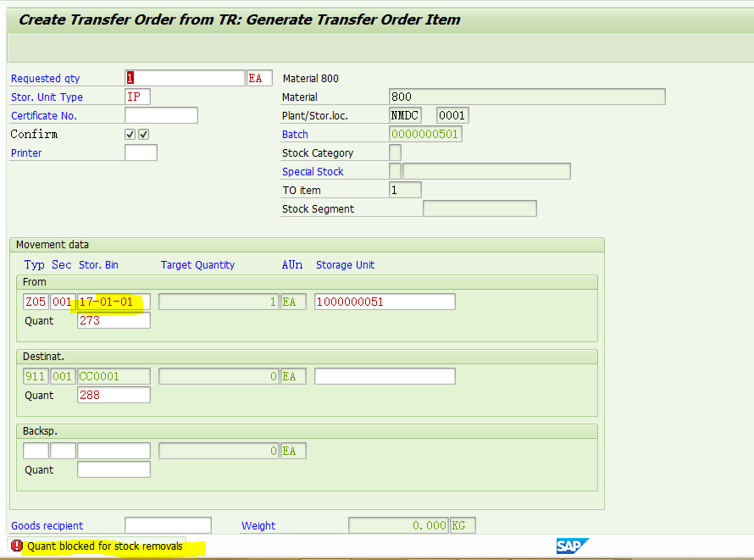Click the Backsp. storage bin field
The width and height of the screenshot is (754, 560).
pos(114,451)
